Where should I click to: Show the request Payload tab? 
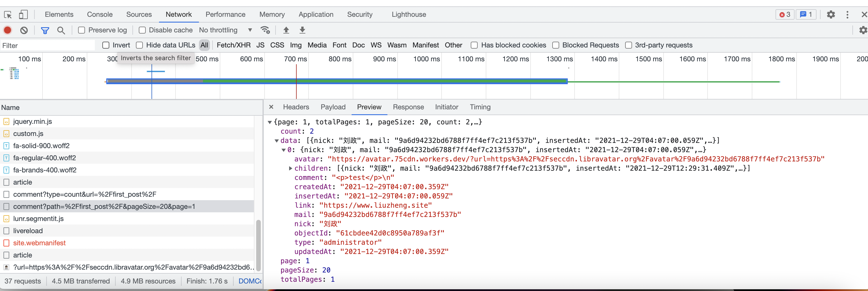pyautogui.click(x=333, y=107)
